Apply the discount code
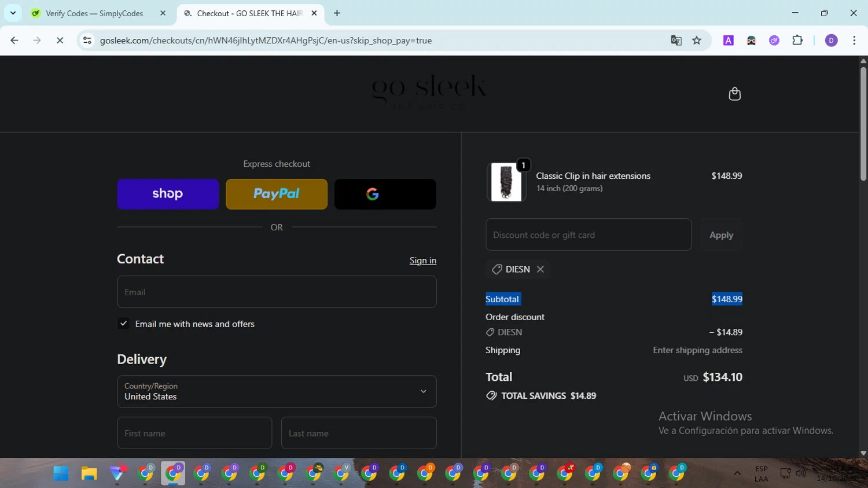868x488 pixels. pyautogui.click(x=721, y=234)
